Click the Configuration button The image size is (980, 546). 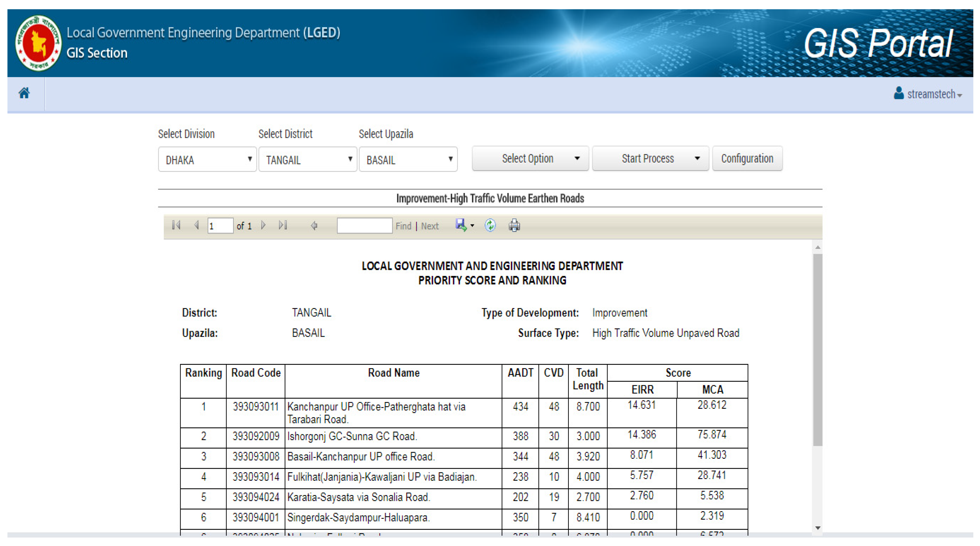(x=747, y=158)
